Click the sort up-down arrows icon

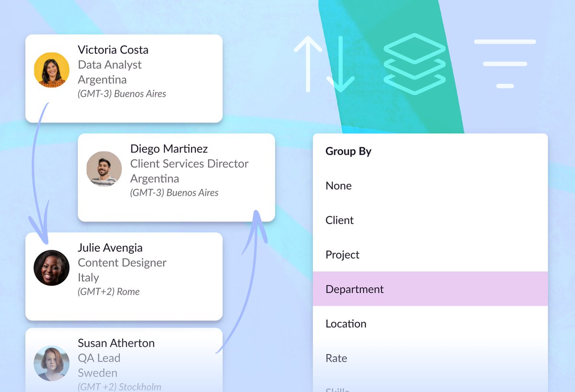pyautogui.click(x=324, y=64)
